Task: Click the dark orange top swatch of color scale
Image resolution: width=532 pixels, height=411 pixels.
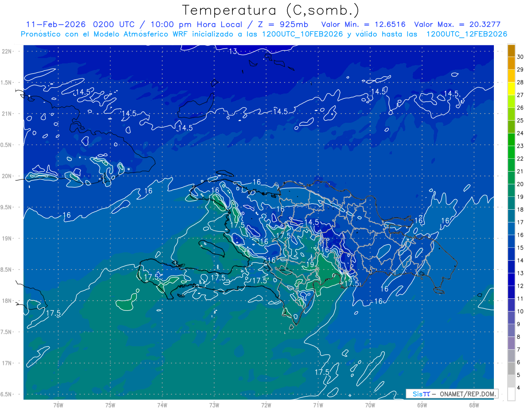Action: click(x=511, y=51)
